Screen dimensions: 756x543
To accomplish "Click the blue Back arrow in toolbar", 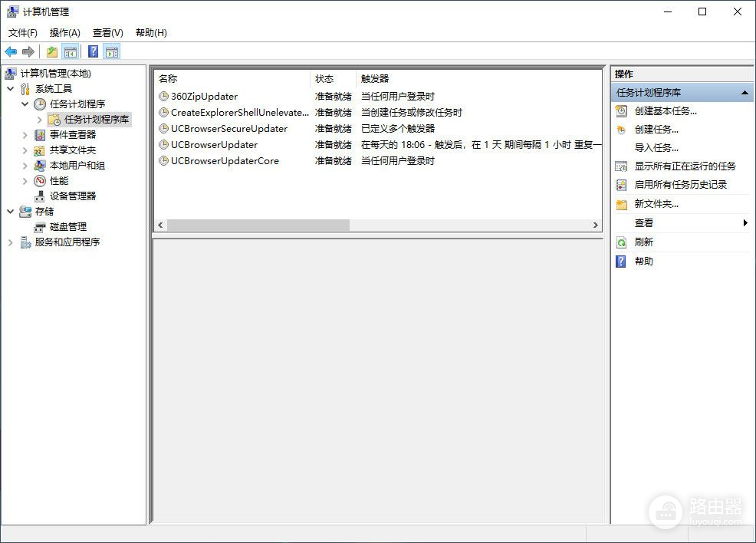I will (11, 52).
